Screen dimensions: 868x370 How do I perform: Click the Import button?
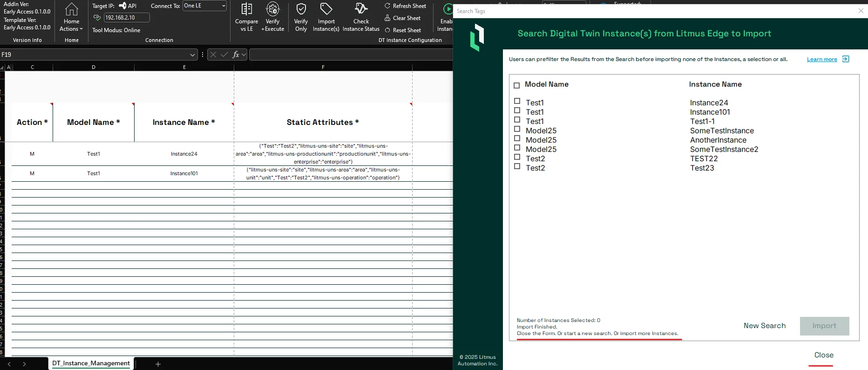click(824, 326)
